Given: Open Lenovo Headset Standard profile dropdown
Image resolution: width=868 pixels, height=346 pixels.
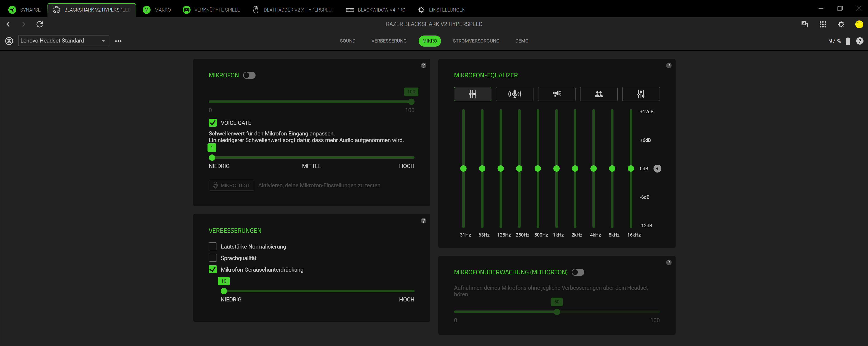Looking at the screenshot, I should coord(63,41).
